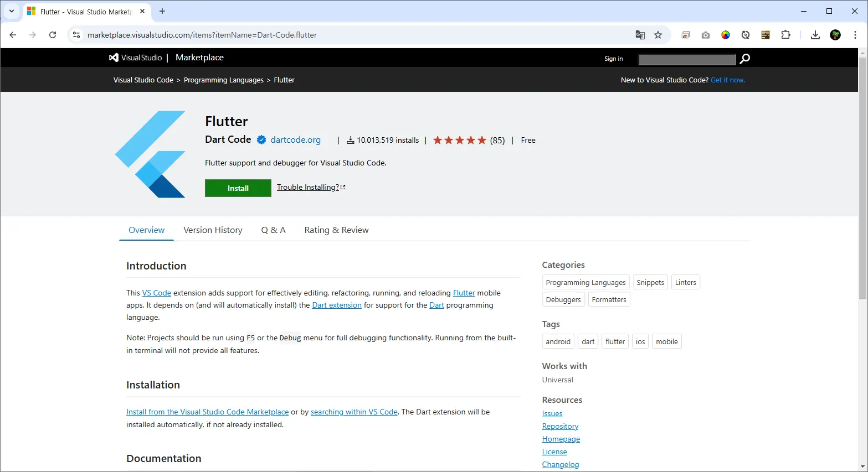Bookmark this page with star icon
The height and width of the screenshot is (472, 868).
[658, 35]
